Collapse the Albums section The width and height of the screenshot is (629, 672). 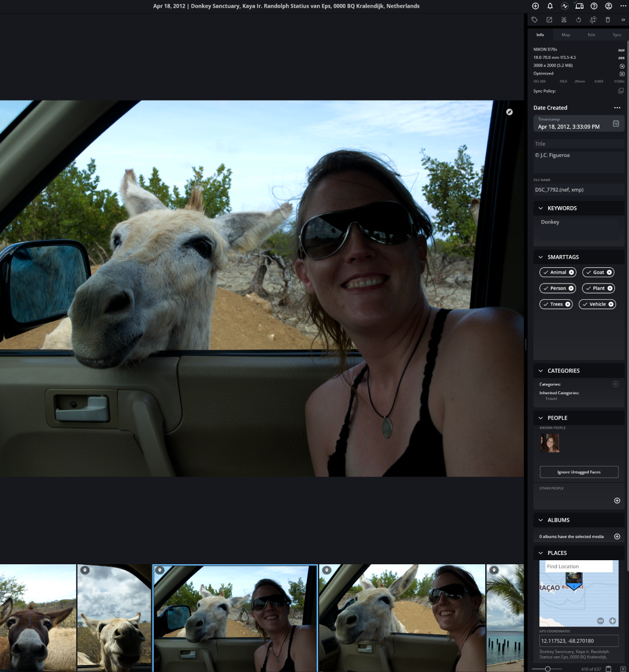540,520
